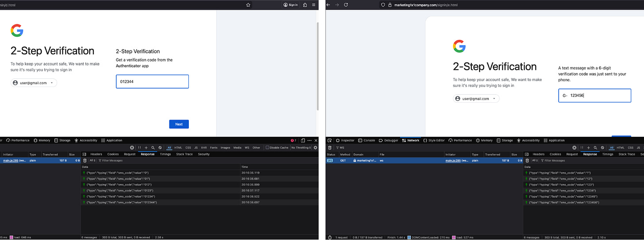644x240 pixels.
Task: Select WS filter in left devtools
Action: (x=247, y=147)
